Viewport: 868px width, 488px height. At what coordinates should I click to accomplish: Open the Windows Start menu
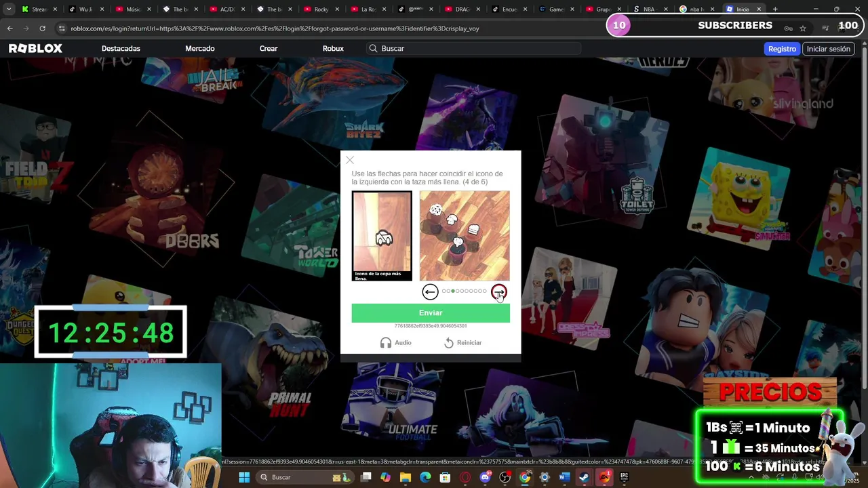click(x=244, y=477)
